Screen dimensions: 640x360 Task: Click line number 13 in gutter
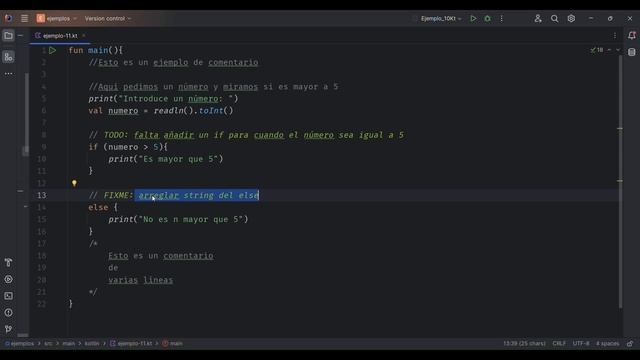pos(42,195)
